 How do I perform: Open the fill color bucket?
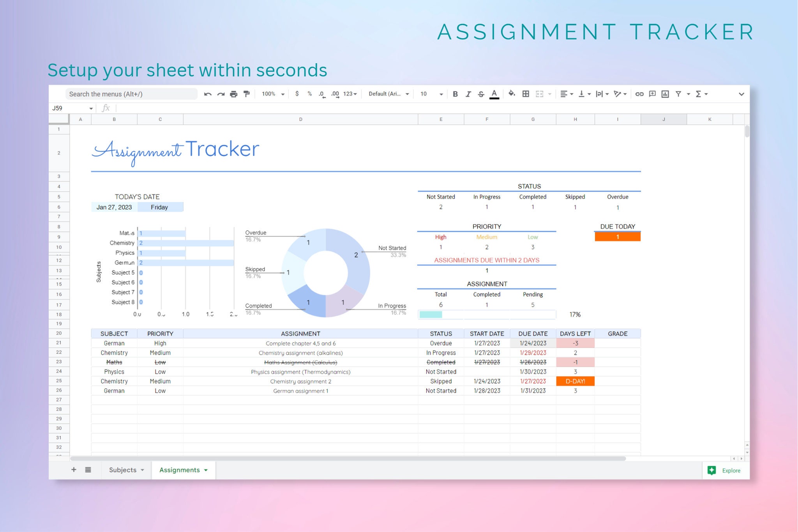(512, 94)
